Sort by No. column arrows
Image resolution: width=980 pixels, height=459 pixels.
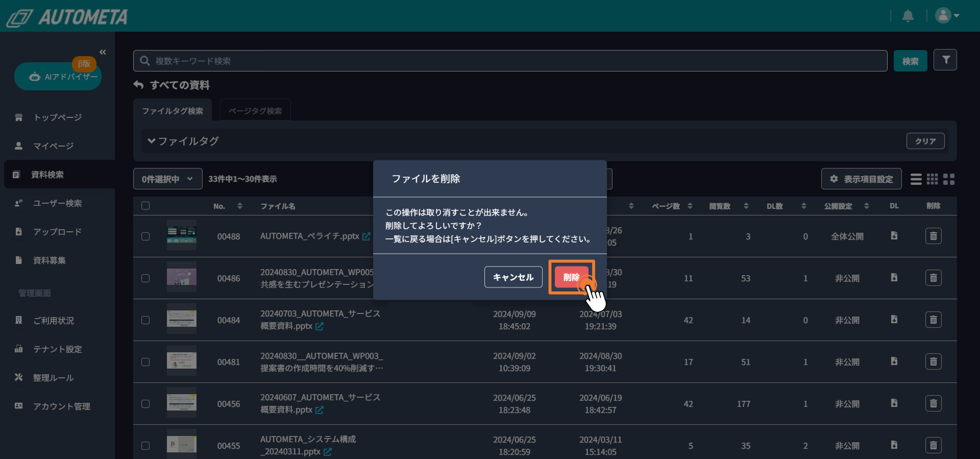pos(240,206)
